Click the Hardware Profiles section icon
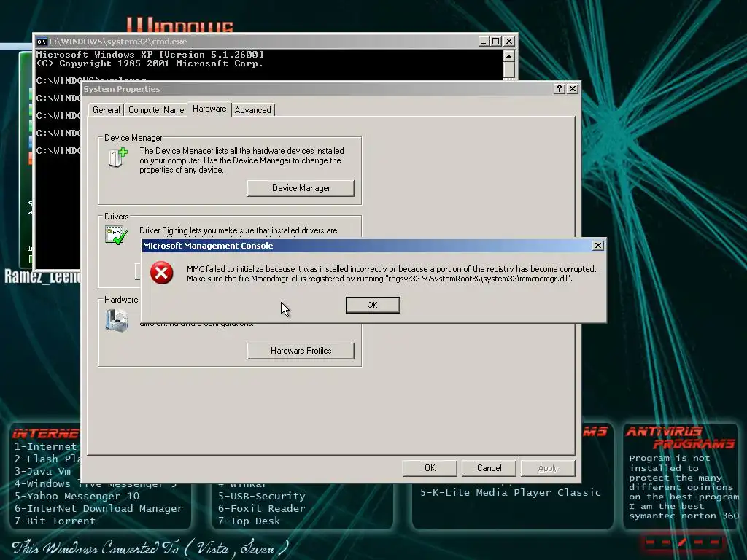 117,320
